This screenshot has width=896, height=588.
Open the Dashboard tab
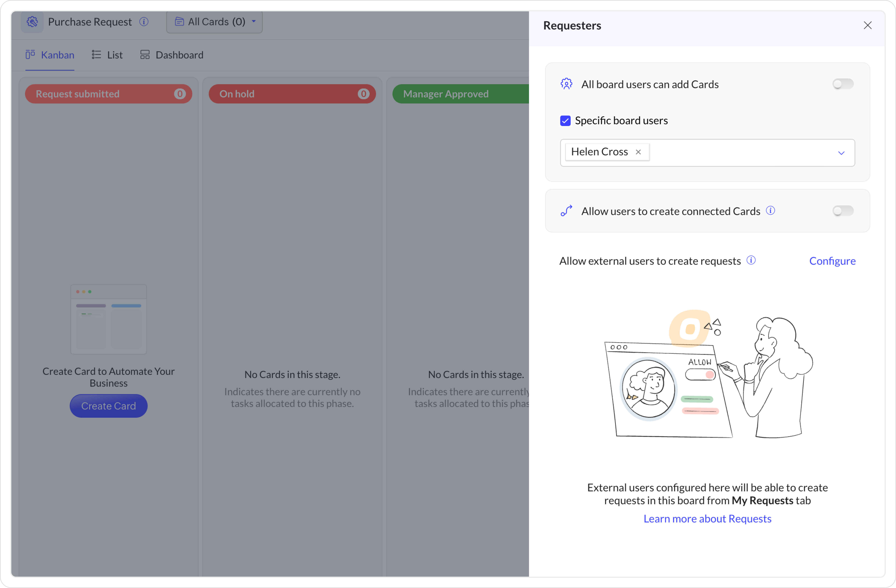click(x=172, y=55)
